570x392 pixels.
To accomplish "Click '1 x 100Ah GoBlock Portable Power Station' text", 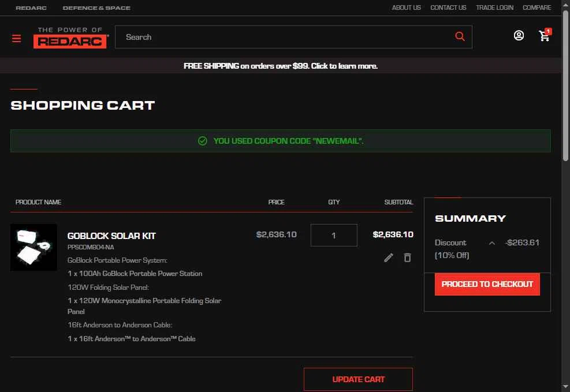I will point(135,274).
